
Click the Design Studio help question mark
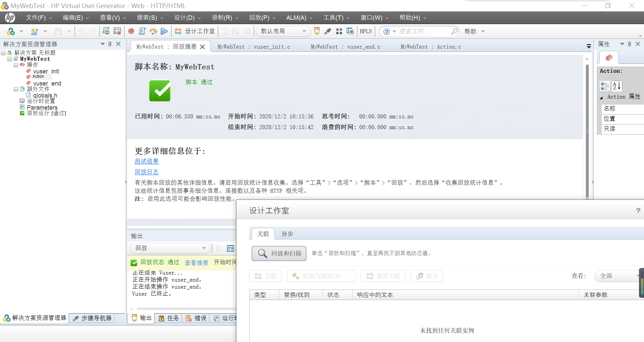638,211
